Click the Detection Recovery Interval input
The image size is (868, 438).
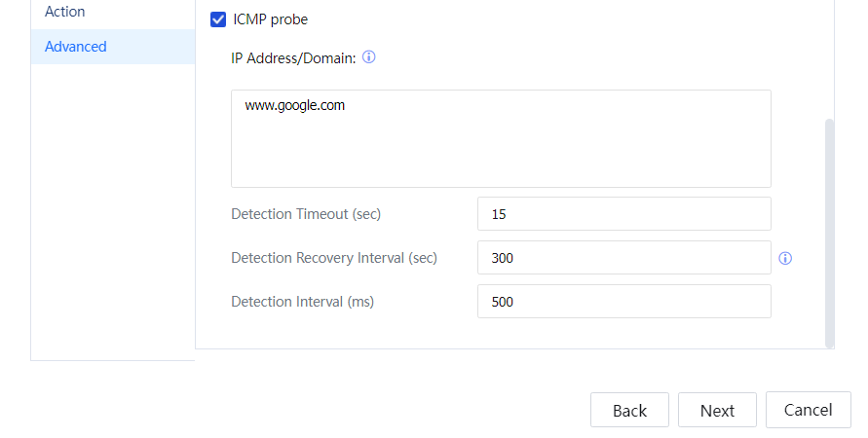click(623, 258)
